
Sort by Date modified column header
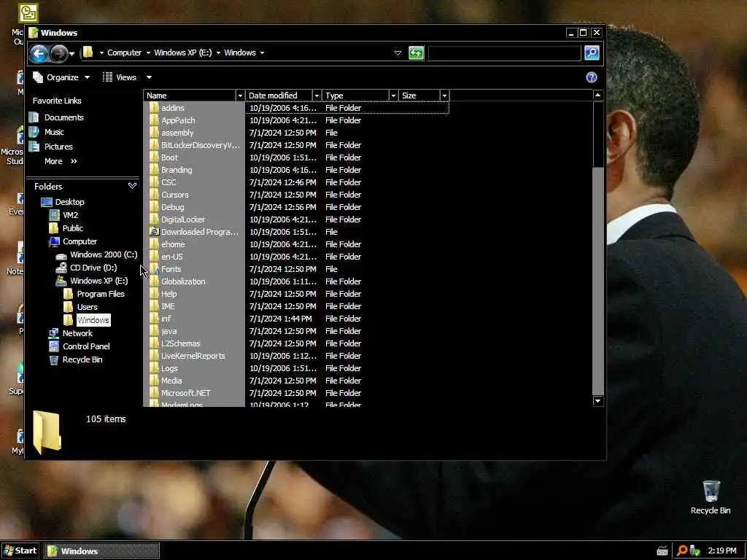[x=279, y=96]
